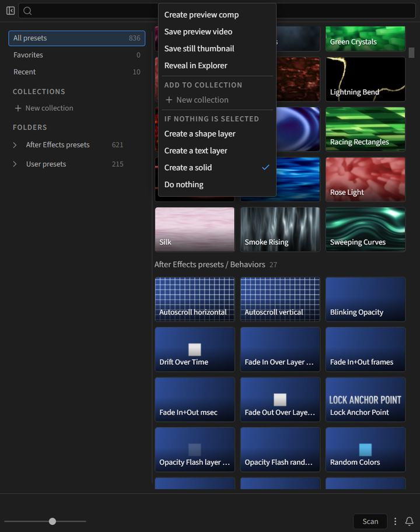
Task: Select the Autoscroll vertical preset
Action: [280, 299]
